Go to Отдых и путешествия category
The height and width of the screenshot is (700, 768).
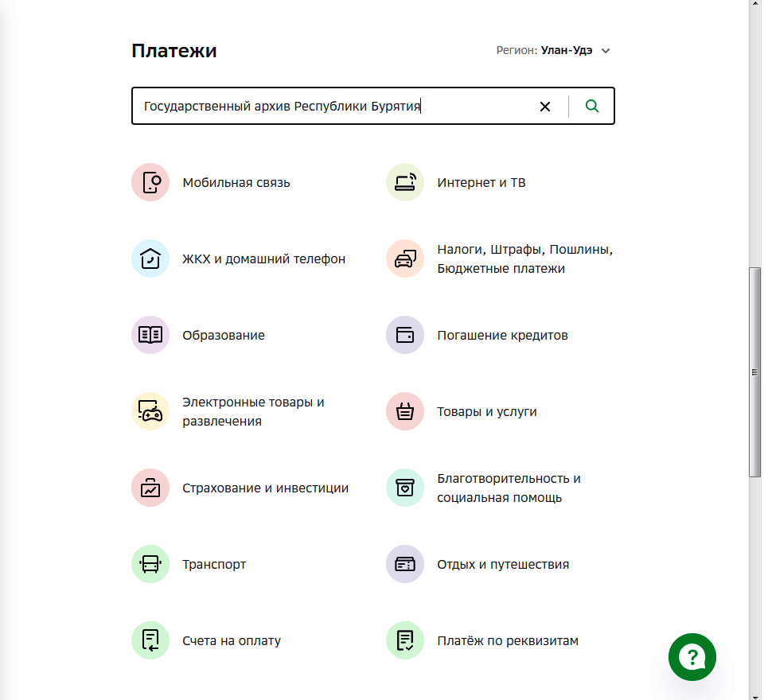[x=503, y=565]
